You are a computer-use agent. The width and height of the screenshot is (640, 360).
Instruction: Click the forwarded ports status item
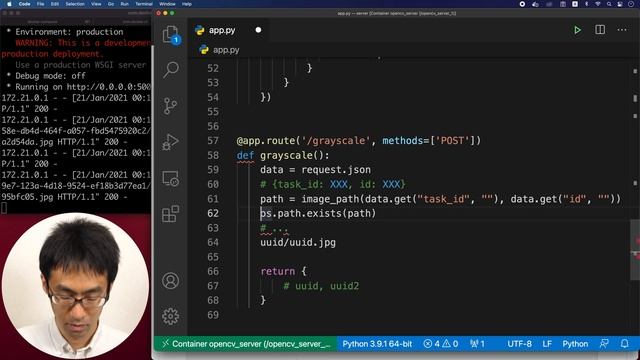(477, 344)
